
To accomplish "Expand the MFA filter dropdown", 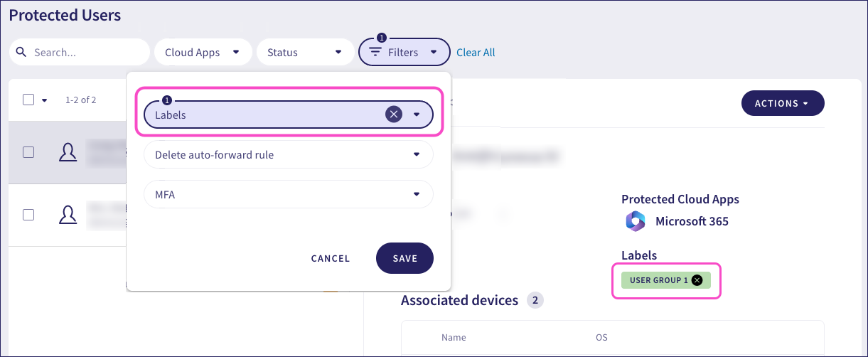I will tap(289, 194).
